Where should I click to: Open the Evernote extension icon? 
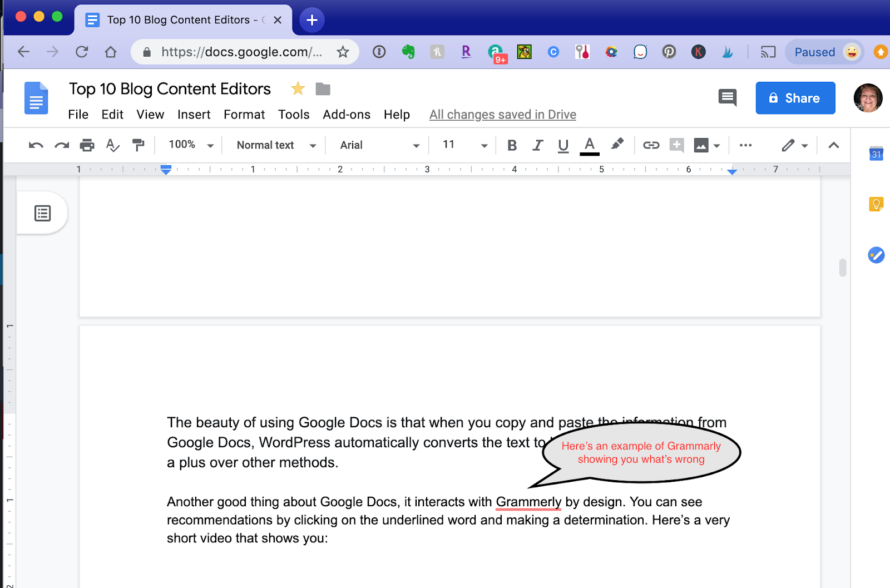pos(408,52)
